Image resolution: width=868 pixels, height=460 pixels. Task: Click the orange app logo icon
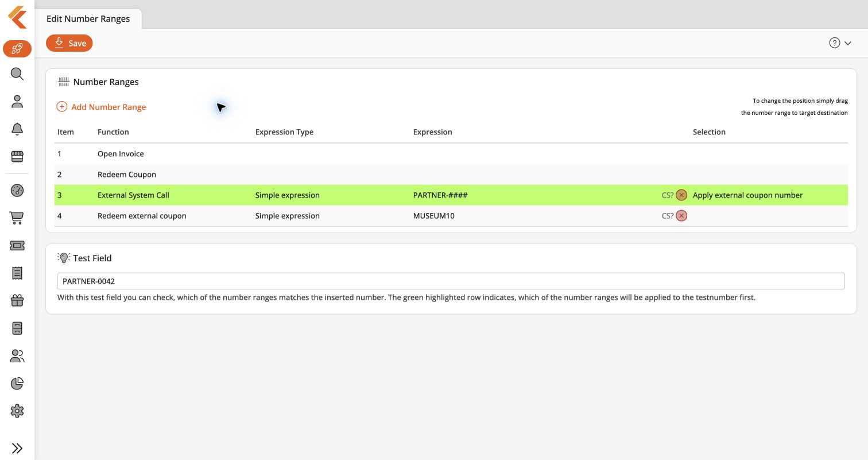tap(17, 17)
